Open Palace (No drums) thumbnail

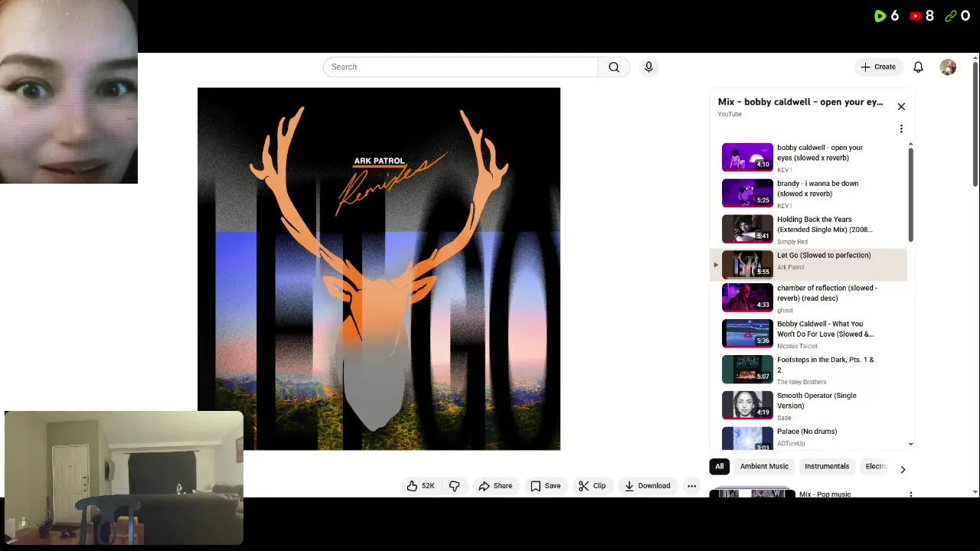[x=747, y=439]
